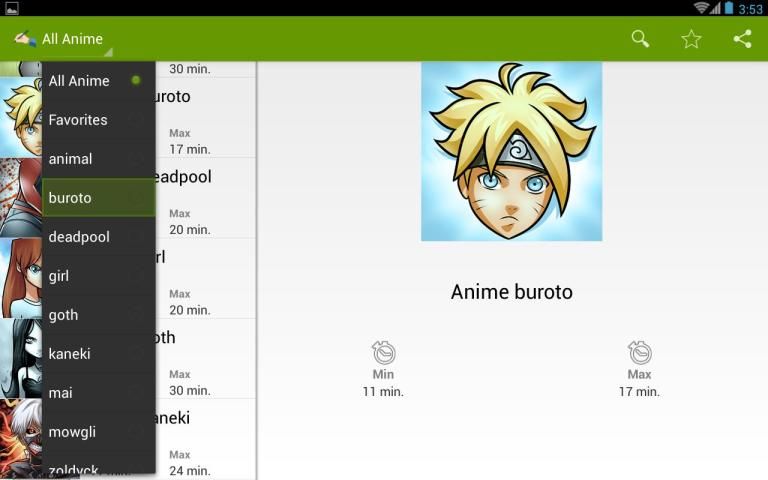Select girl in the dropdown menu
768x480 pixels.
pos(99,276)
